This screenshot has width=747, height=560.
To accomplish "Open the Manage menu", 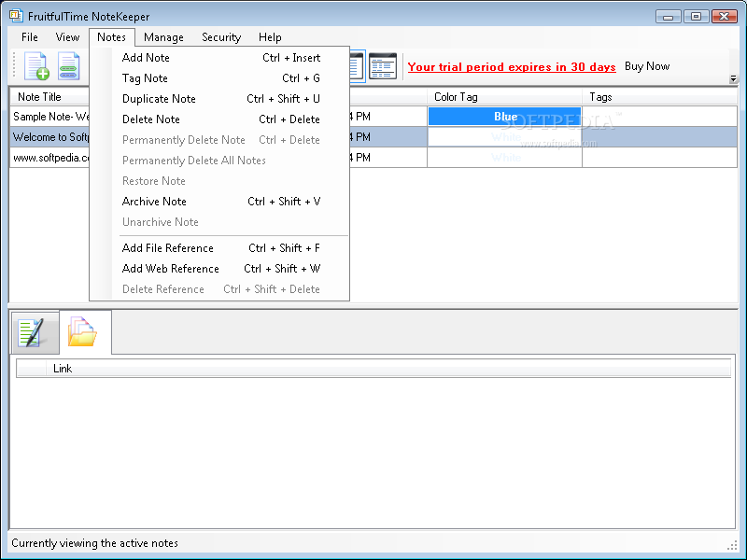I will click(x=163, y=37).
